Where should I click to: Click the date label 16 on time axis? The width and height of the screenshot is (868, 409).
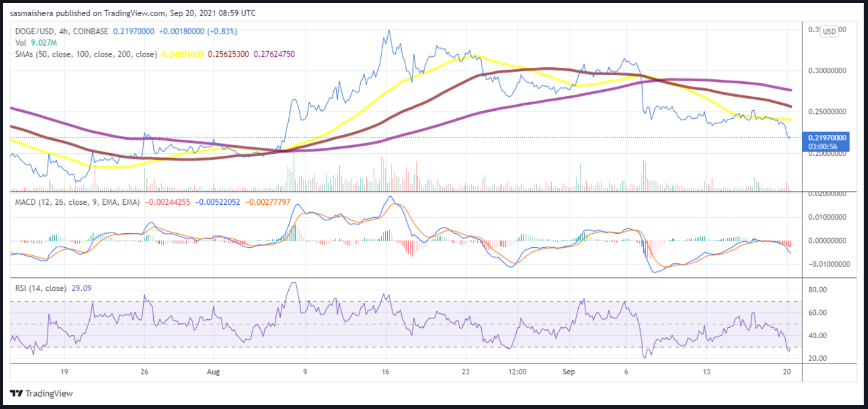[x=385, y=371]
